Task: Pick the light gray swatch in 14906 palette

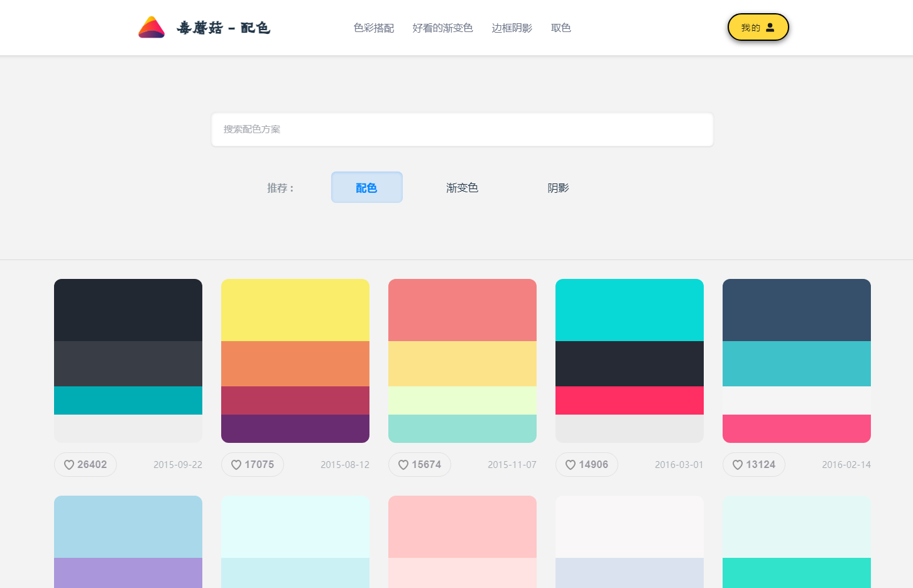Action: 630,428
